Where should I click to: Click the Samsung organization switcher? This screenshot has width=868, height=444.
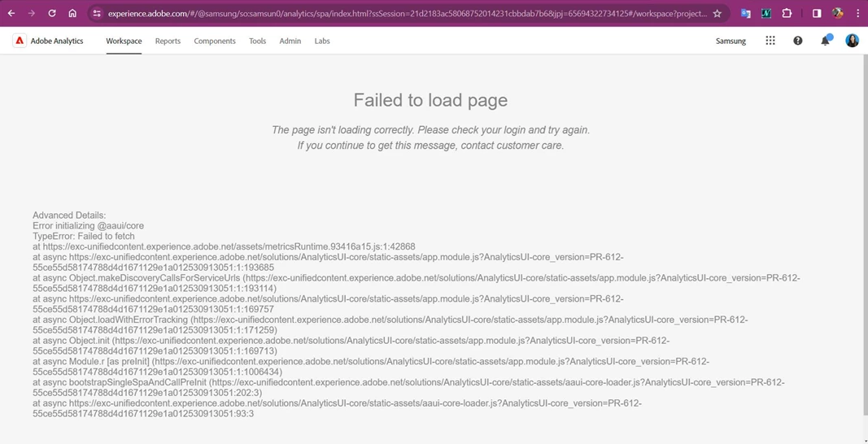click(x=731, y=41)
